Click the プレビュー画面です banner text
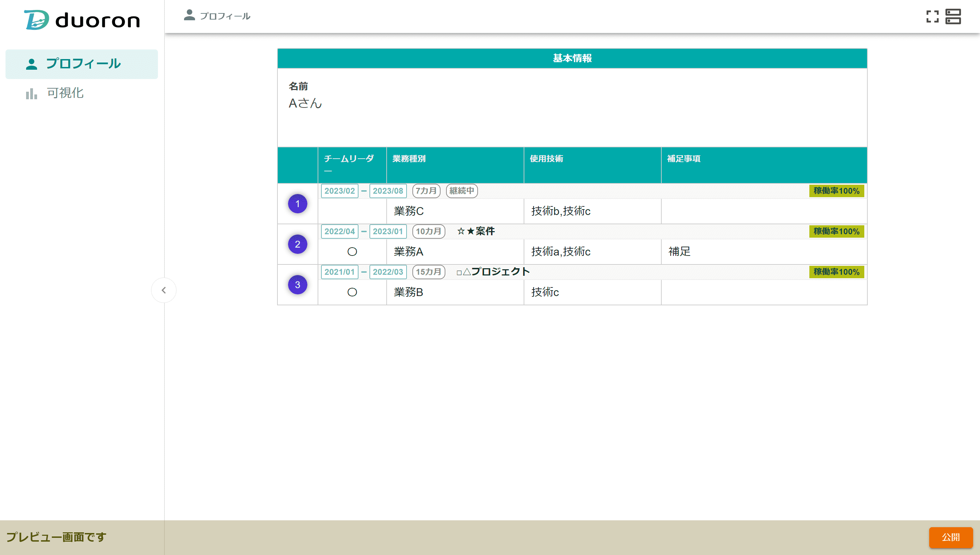Image resolution: width=980 pixels, height=555 pixels. coord(56,537)
